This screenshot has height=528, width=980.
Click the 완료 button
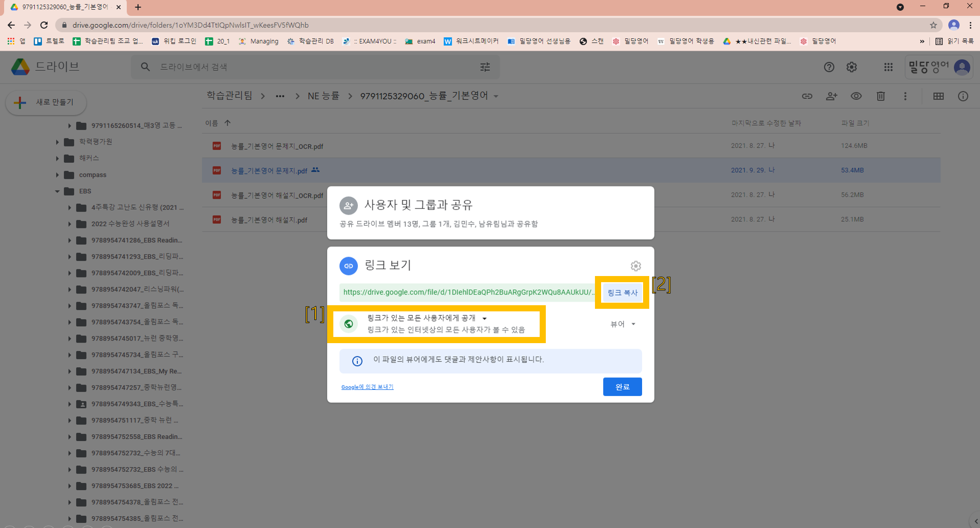[622, 387]
